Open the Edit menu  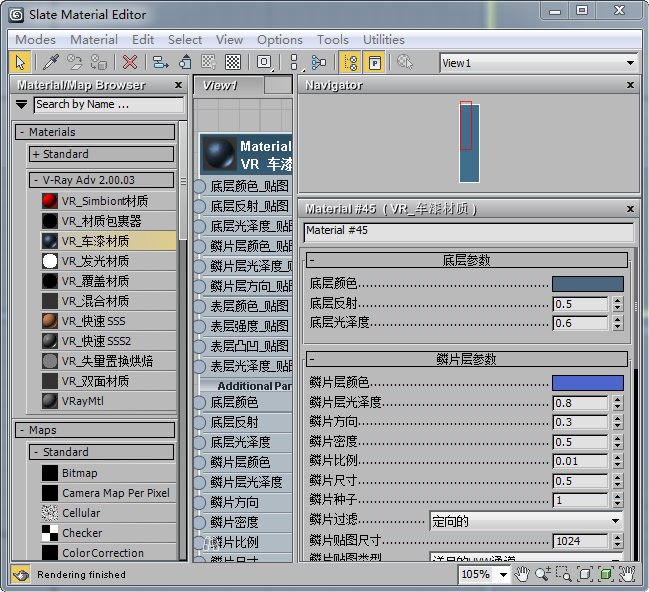click(143, 40)
